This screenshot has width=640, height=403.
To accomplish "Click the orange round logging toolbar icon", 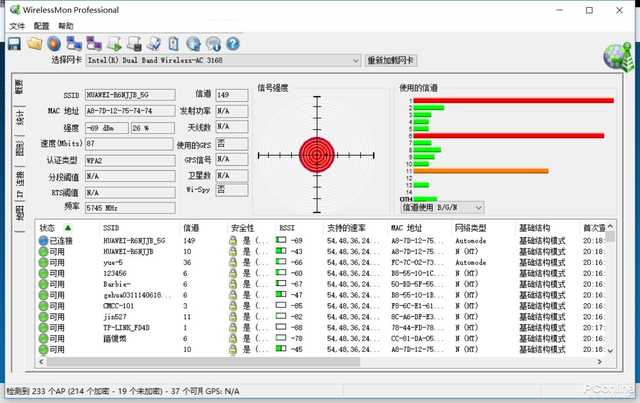I will coord(54,44).
